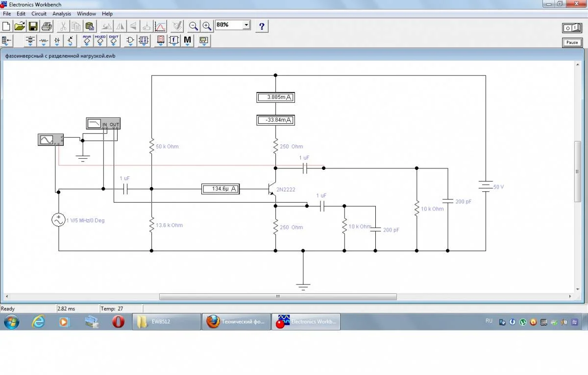Click the Help question mark icon
The image size is (588, 375).
click(262, 26)
